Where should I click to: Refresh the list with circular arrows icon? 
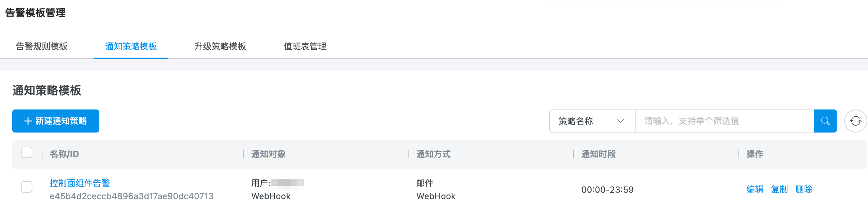(x=856, y=121)
